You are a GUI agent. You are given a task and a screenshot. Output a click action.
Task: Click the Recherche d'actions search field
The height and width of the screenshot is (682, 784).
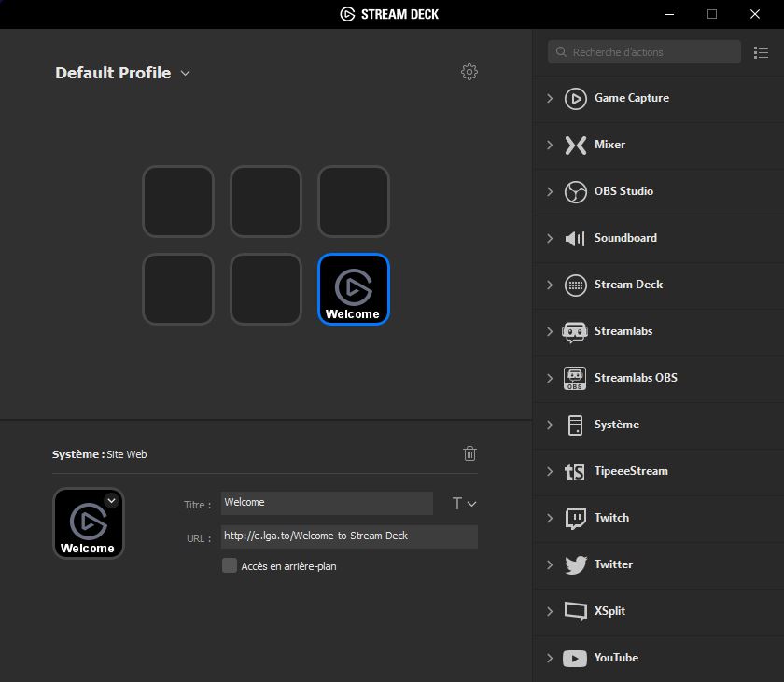(x=644, y=52)
